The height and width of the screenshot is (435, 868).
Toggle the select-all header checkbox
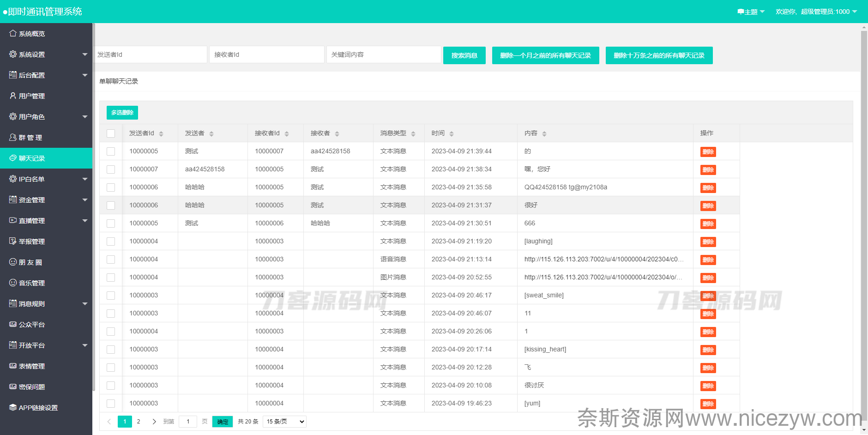click(111, 133)
